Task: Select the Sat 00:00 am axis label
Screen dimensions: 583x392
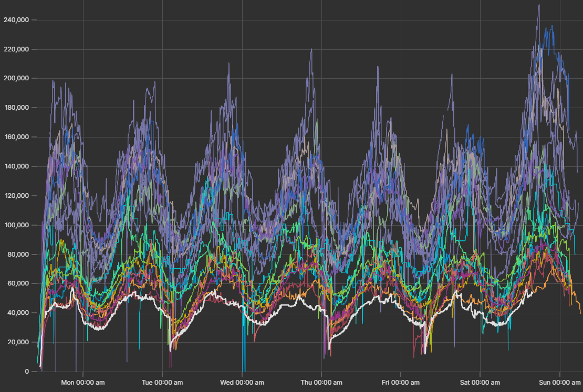Action: click(x=480, y=383)
